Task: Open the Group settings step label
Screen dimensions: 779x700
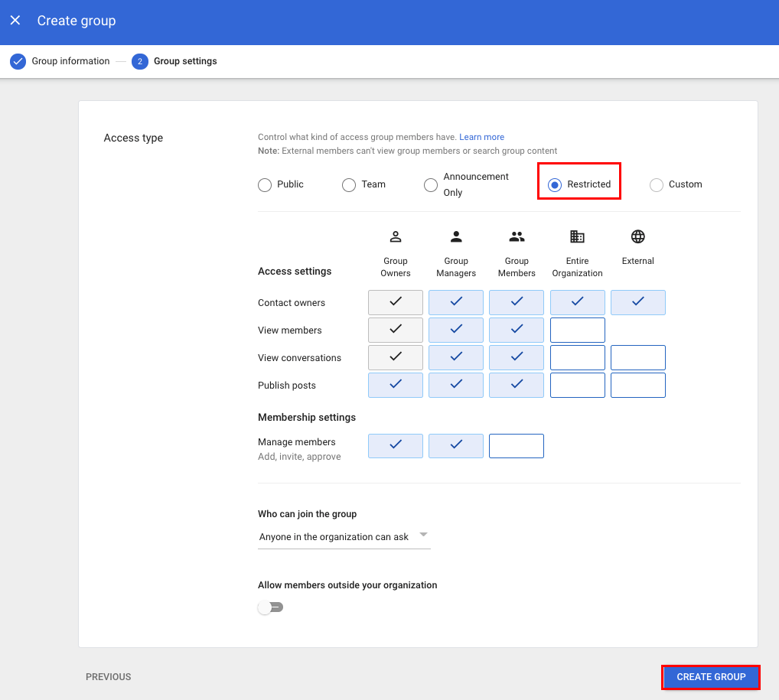Action: pyautogui.click(x=185, y=61)
